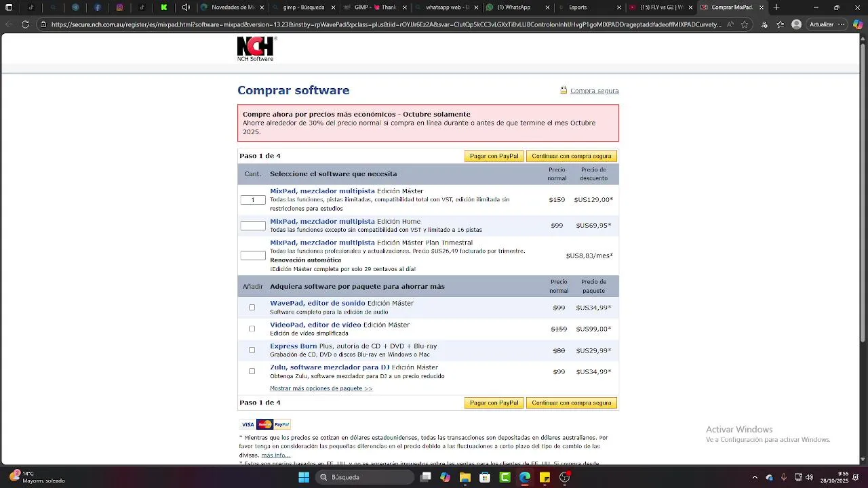Check the VideoPad editor de vídeo checkbox

click(252, 329)
